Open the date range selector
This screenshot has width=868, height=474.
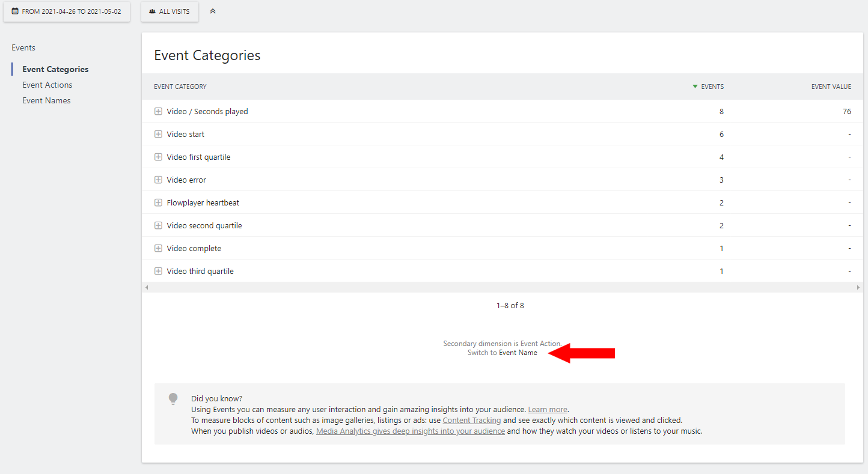pos(67,11)
